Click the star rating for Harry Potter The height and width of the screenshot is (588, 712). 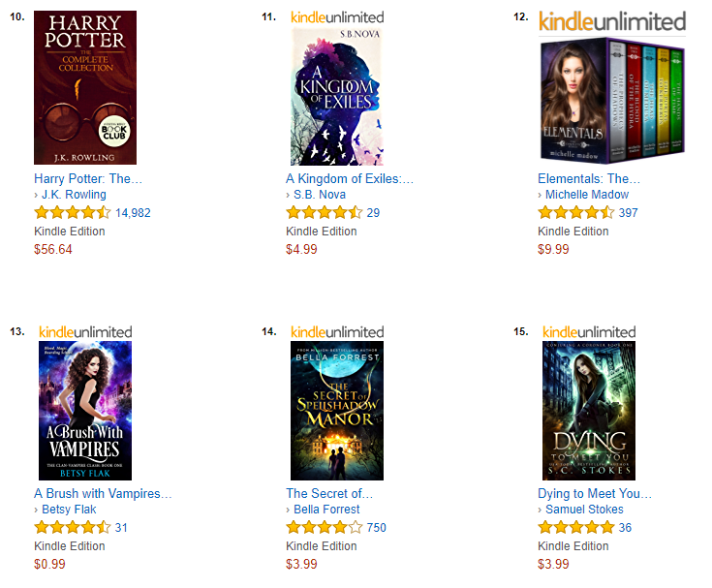(73, 212)
